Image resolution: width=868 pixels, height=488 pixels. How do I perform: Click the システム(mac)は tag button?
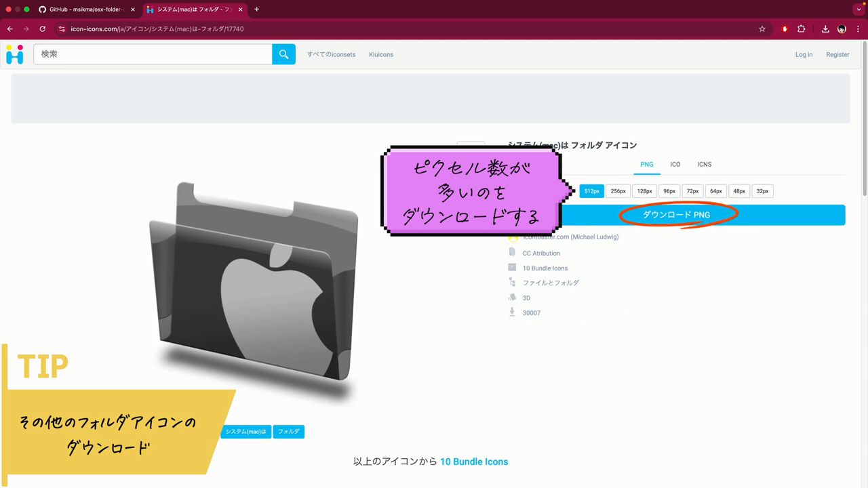pyautogui.click(x=245, y=432)
